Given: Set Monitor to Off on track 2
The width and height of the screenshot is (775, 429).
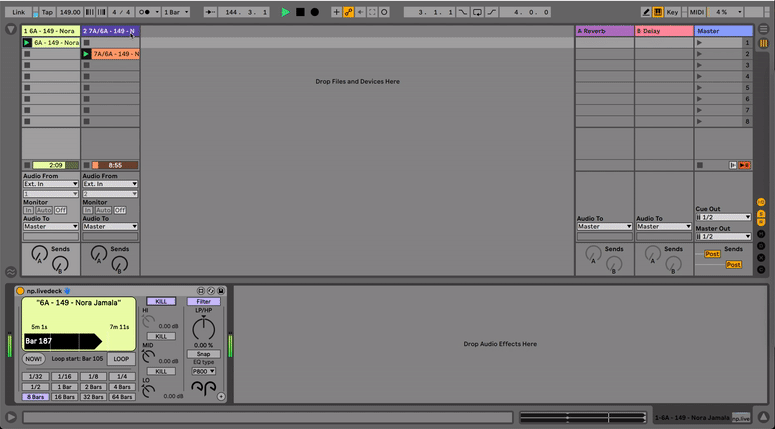Looking at the screenshot, I should pos(120,210).
